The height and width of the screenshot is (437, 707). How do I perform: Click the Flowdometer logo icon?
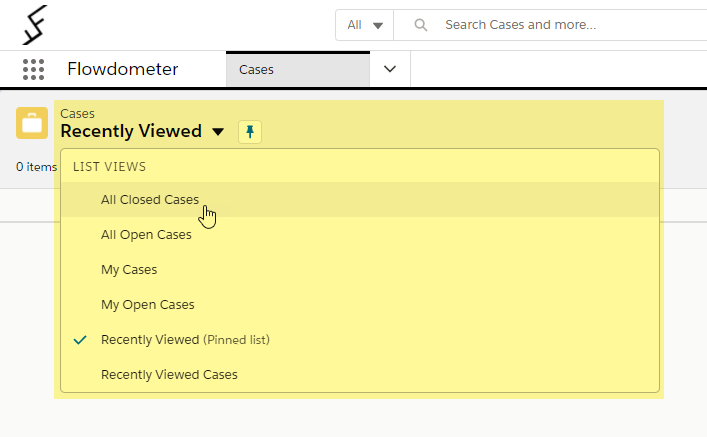click(x=34, y=25)
